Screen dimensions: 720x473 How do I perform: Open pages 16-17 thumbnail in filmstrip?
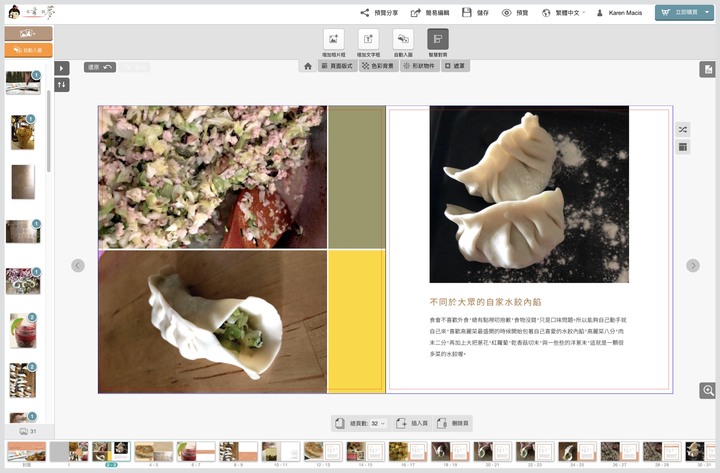point(408,451)
